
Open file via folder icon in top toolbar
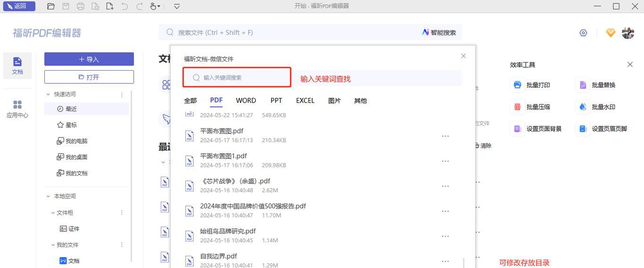pos(51,6)
